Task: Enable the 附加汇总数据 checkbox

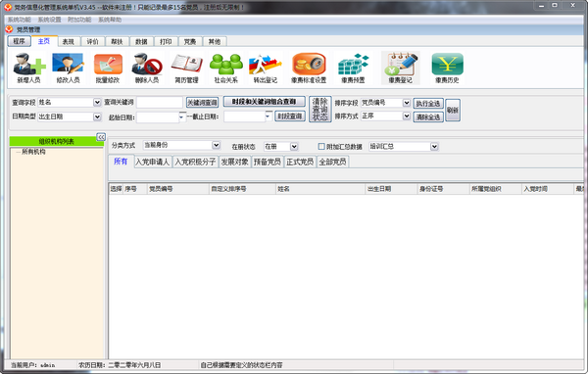Action: click(x=321, y=147)
